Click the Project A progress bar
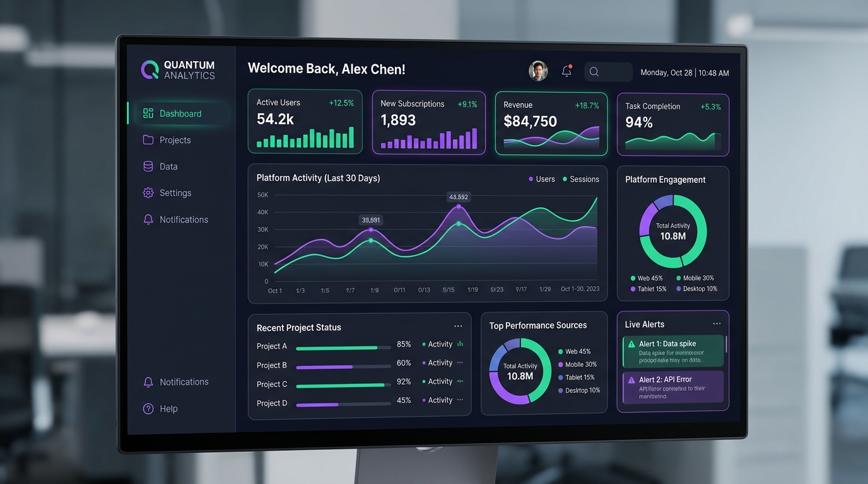Screen dimensions: 868x484 coord(343,347)
